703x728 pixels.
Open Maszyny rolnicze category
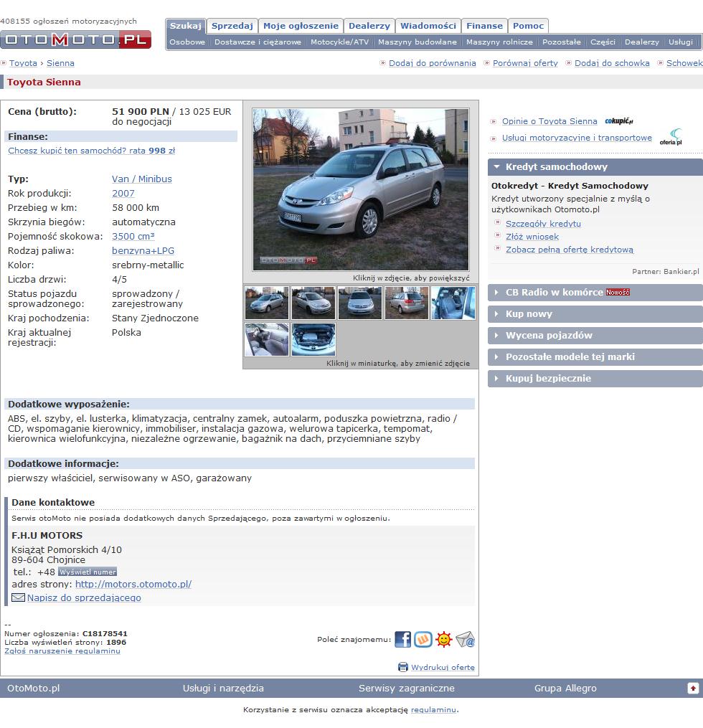(499, 42)
